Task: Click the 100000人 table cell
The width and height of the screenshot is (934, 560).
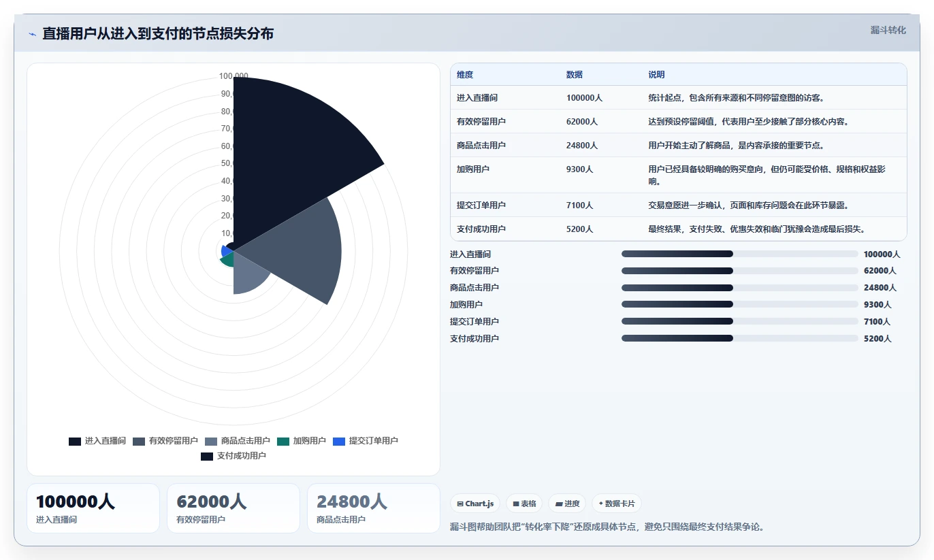Action: tap(584, 98)
